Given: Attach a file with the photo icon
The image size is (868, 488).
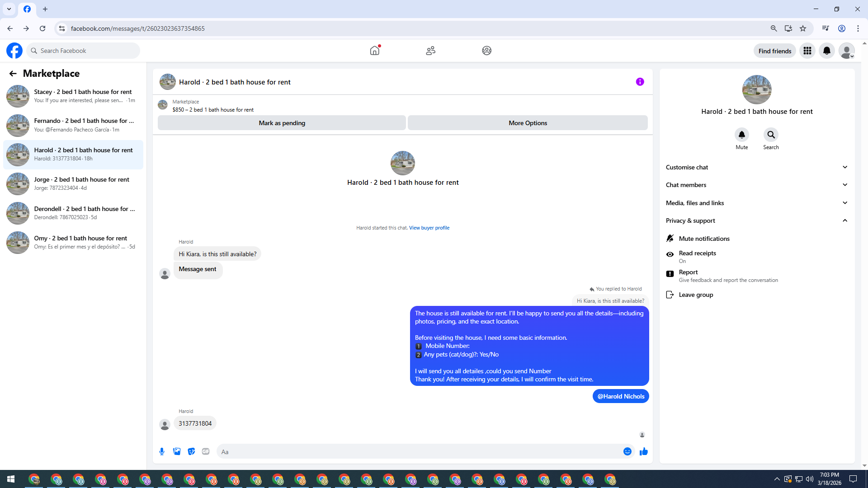Looking at the screenshot, I should click(x=177, y=451).
